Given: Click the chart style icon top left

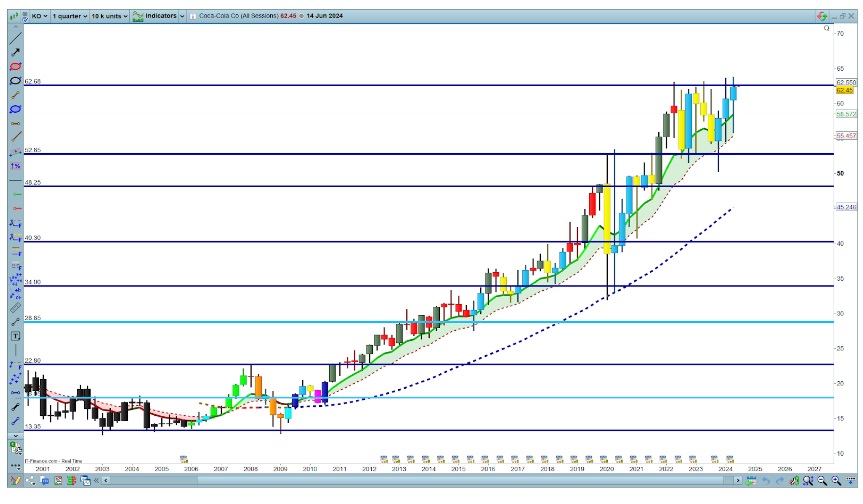Looking at the screenshot, I should [x=14, y=16].
